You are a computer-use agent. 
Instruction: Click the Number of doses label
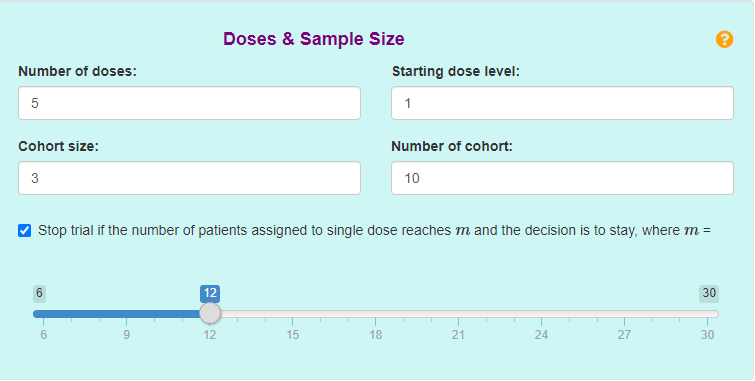point(78,71)
